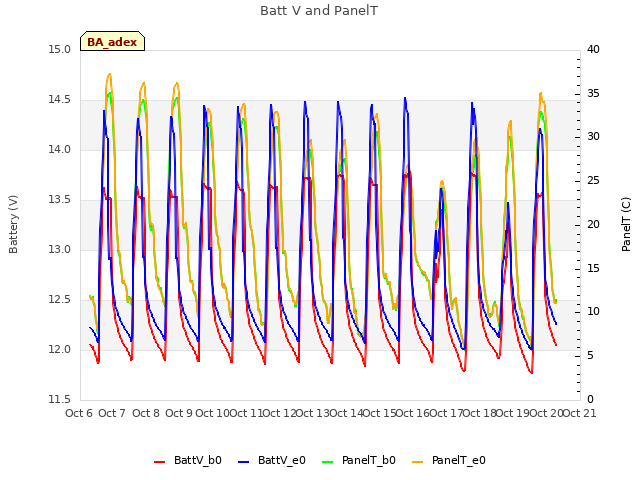The width and height of the screenshot is (640, 480).
Task: Click the 10 right axis value
Action: click(x=593, y=312)
